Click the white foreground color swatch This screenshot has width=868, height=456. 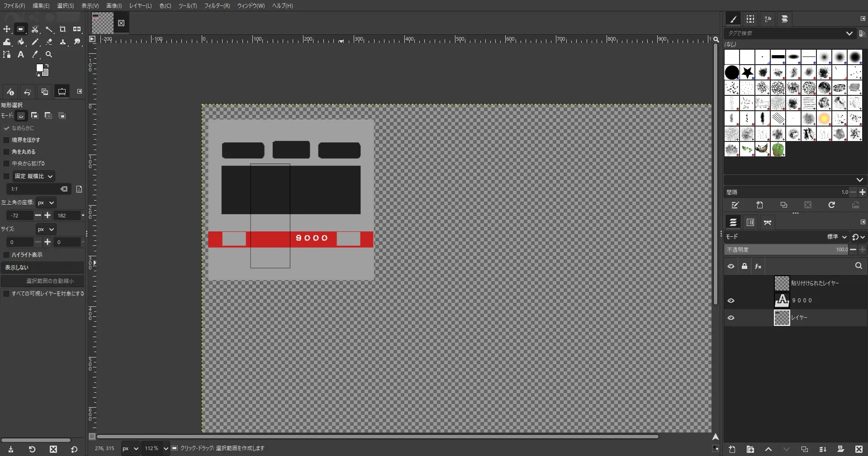coord(40,68)
